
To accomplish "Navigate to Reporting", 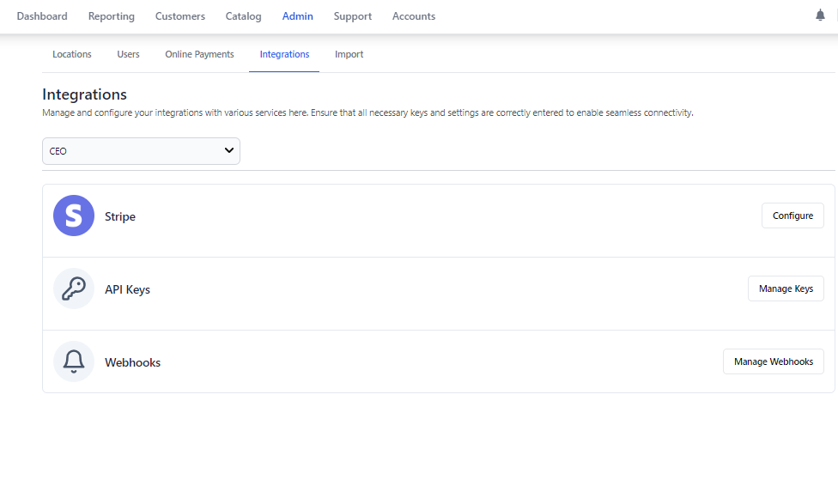I will tap(111, 15).
